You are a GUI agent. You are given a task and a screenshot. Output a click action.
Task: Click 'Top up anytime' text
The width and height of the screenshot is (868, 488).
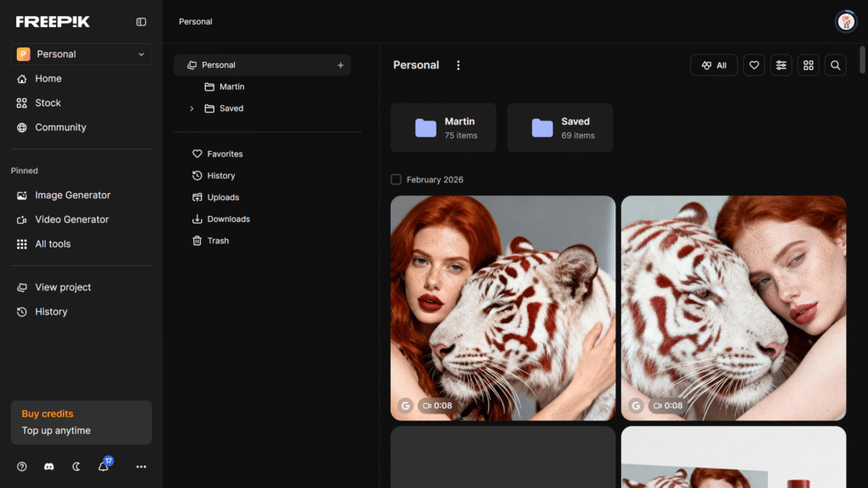pos(56,430)
